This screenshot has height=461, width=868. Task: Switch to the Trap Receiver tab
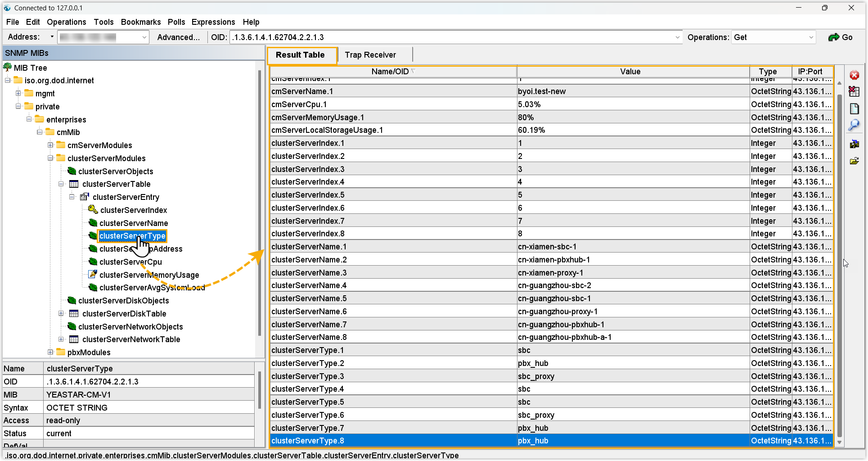coord(370,55)
